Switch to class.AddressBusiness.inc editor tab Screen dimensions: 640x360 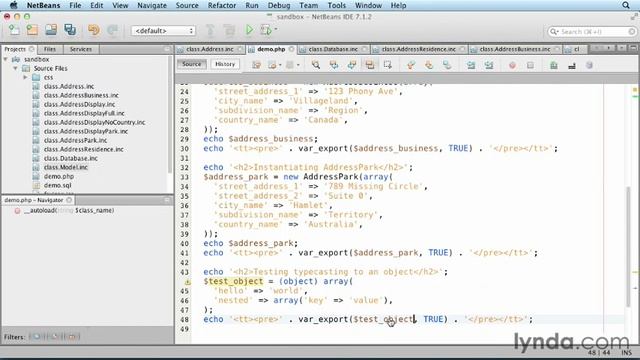point(515,49)
